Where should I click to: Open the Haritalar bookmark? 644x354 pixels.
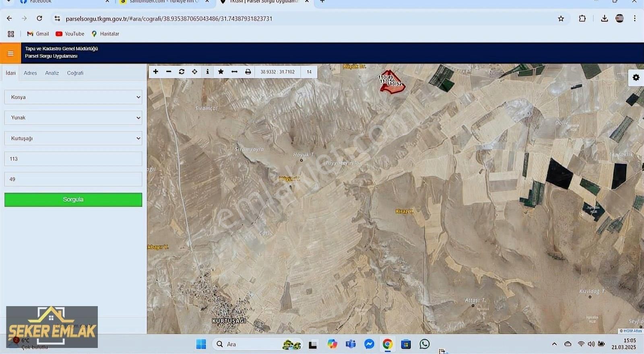(105, 34)
